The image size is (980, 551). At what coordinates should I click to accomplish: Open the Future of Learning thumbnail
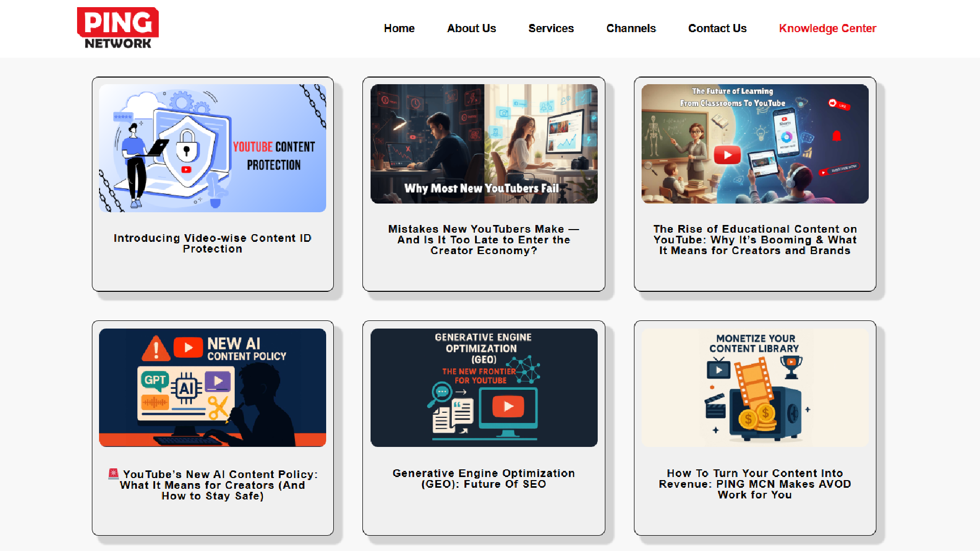(755, 144)
